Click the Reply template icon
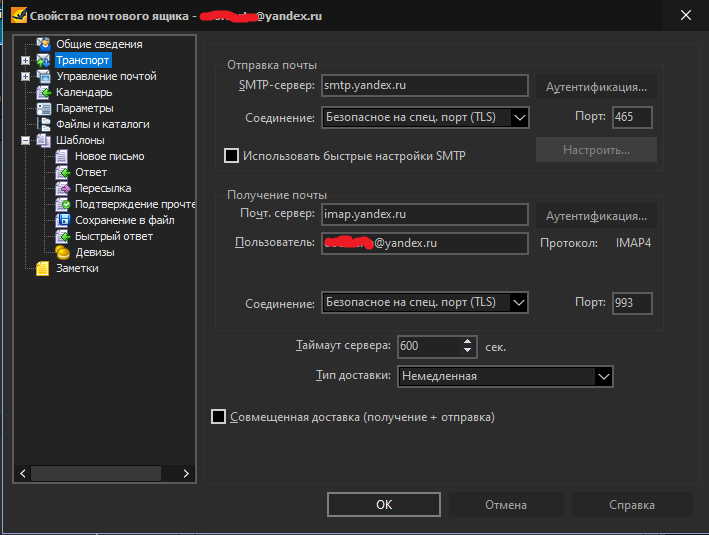 coord(62,172)
